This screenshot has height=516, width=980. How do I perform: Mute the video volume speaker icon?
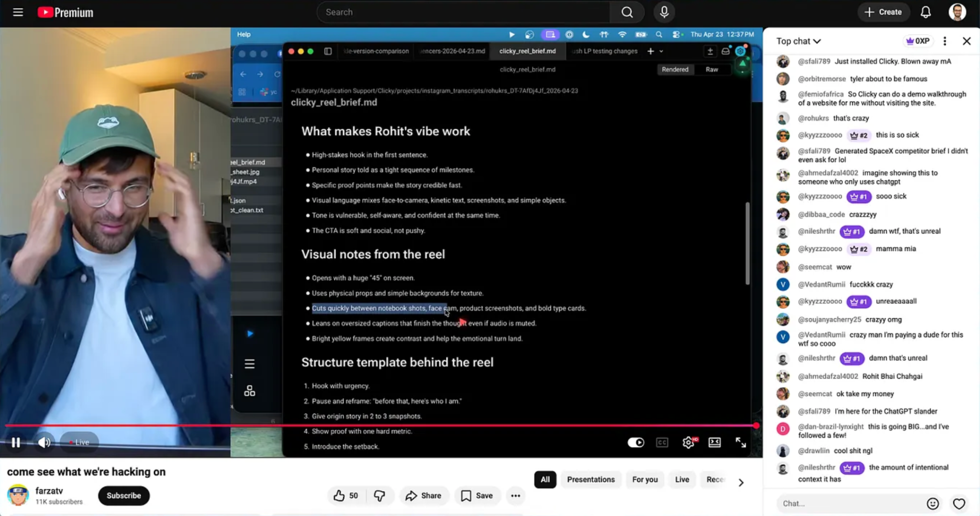[44, 442]
